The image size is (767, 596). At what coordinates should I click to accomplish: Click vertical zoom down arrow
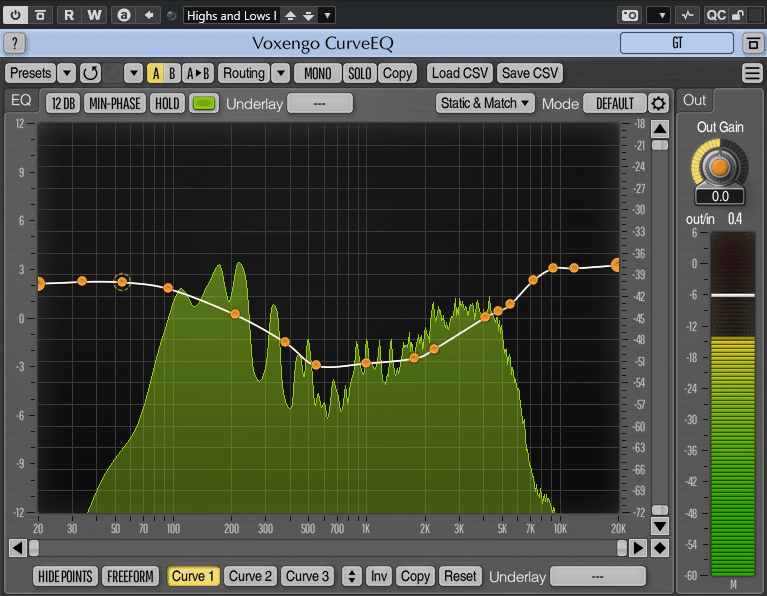(x=660, y=527)
